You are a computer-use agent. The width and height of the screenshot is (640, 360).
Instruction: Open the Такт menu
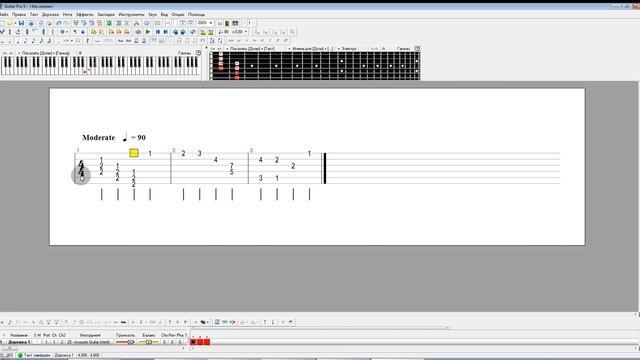coord(34,14)
